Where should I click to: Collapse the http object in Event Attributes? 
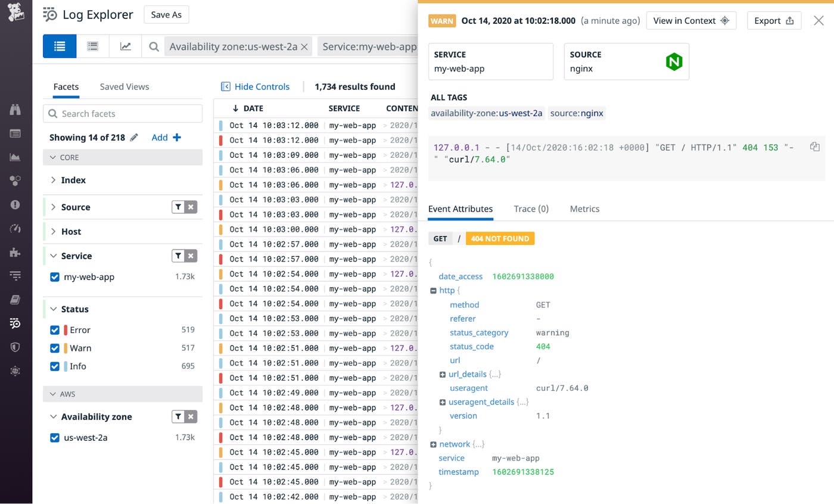click(433, 290)
